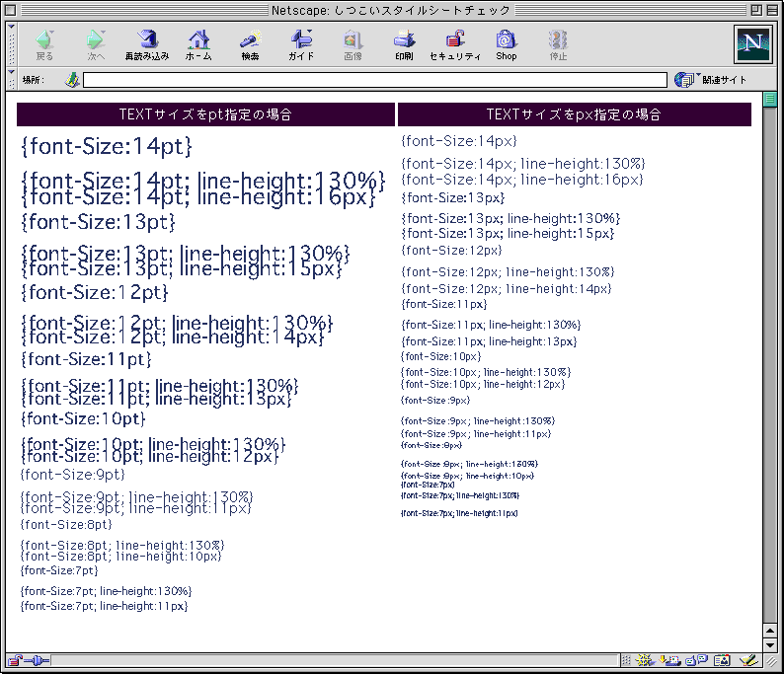Click the text "{font-Size:9pt}"
Screen dimensions: 784x674
coord(72,475)
